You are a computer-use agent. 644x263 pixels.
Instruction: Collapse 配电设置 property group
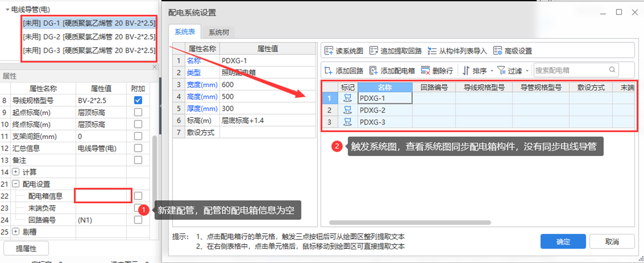click(x=16, y=184)
